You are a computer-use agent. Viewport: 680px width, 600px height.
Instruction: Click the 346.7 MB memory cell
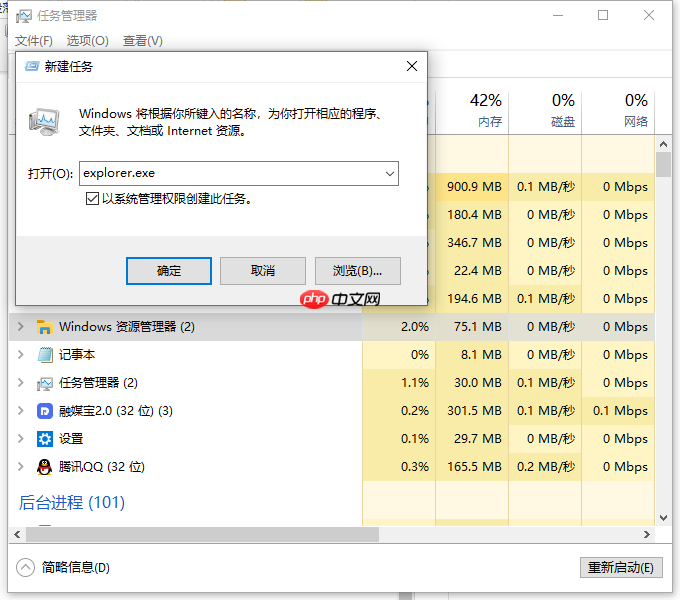[x=474, y=242]
